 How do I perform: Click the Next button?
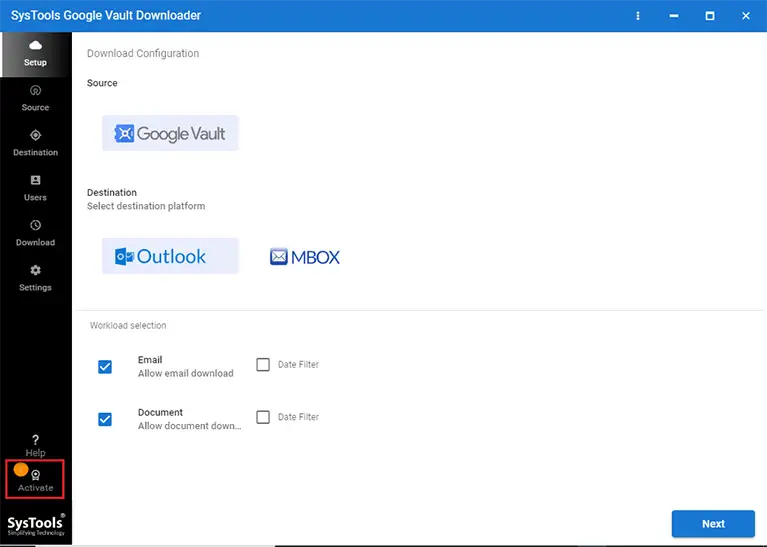coord(713,524)
